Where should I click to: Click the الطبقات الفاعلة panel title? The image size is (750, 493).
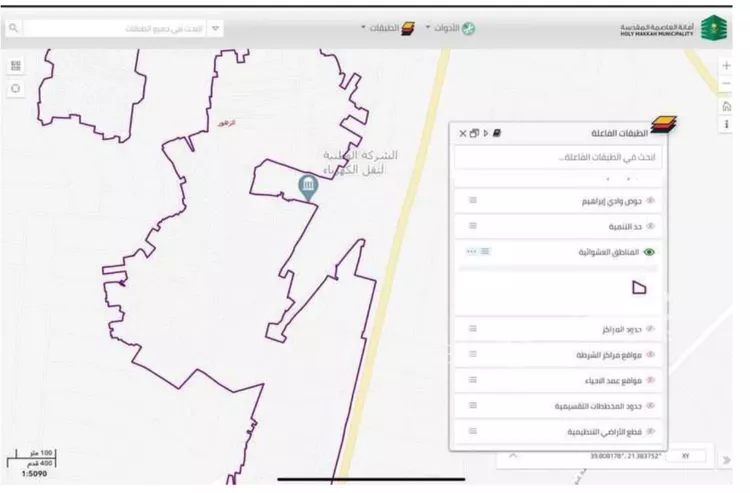pyautogui.click(x=619, y=133)
